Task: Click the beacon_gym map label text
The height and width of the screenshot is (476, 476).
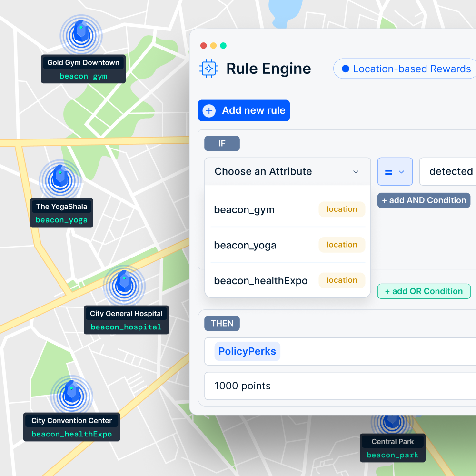Action: point(83,76)
